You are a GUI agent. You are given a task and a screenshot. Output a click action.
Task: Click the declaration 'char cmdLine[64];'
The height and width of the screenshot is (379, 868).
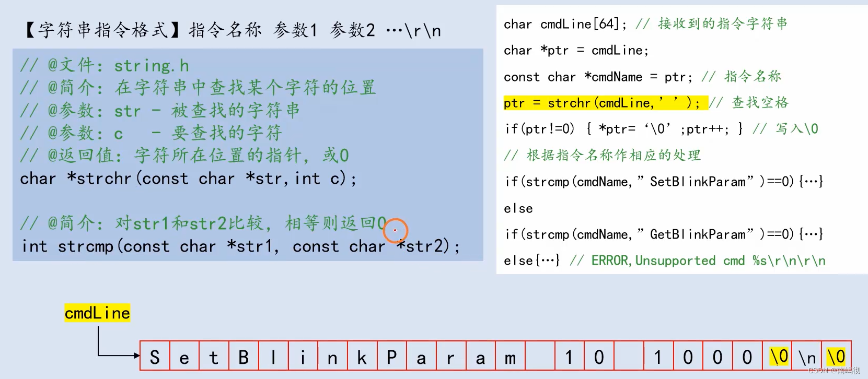(x=565, y=24)
